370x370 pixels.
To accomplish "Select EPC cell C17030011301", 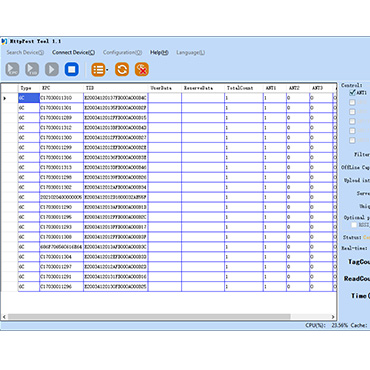I will tap(61, 108).
